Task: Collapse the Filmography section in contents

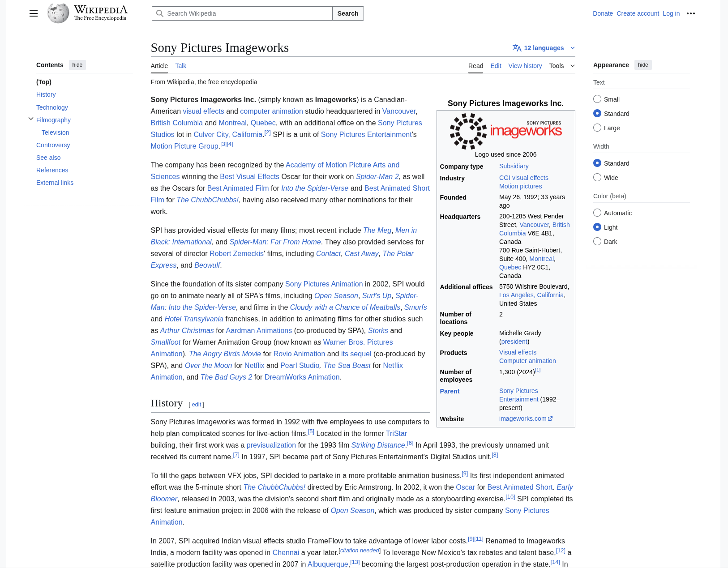Action: pos(31,119)
